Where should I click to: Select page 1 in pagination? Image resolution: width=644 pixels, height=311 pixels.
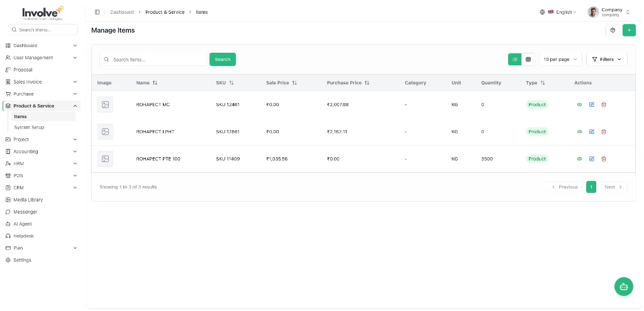[x=591, y=187]
